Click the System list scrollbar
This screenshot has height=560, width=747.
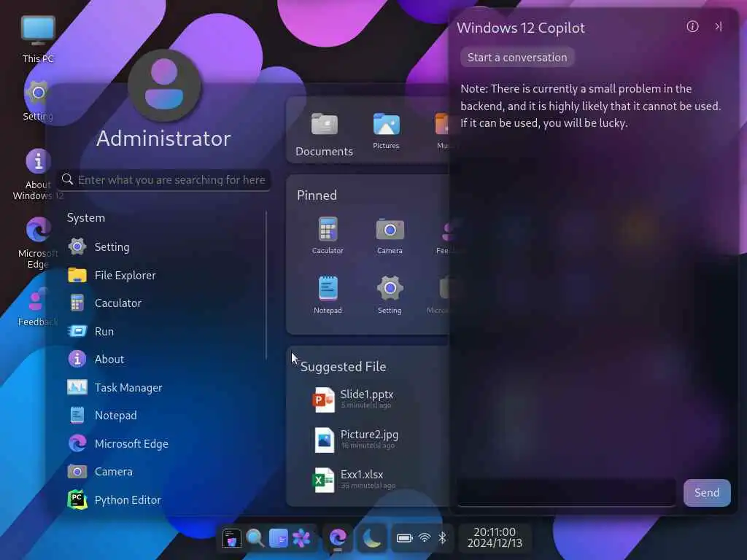[266, 285]
